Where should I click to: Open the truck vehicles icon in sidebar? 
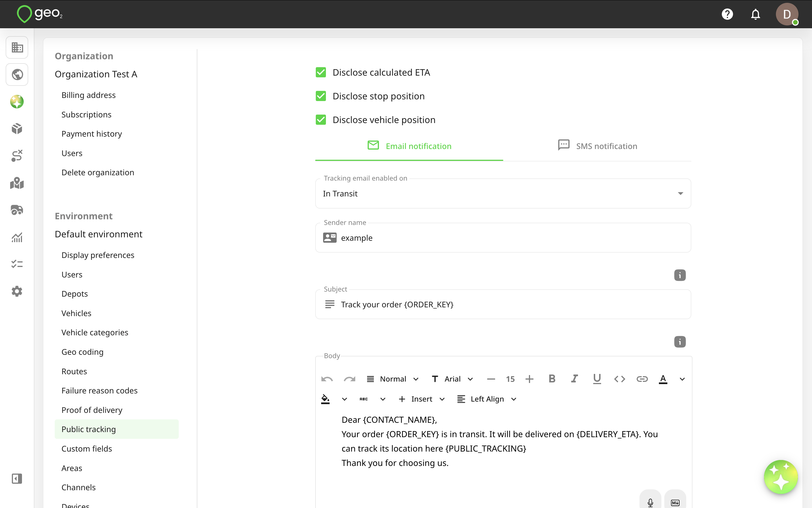point(17,210)
